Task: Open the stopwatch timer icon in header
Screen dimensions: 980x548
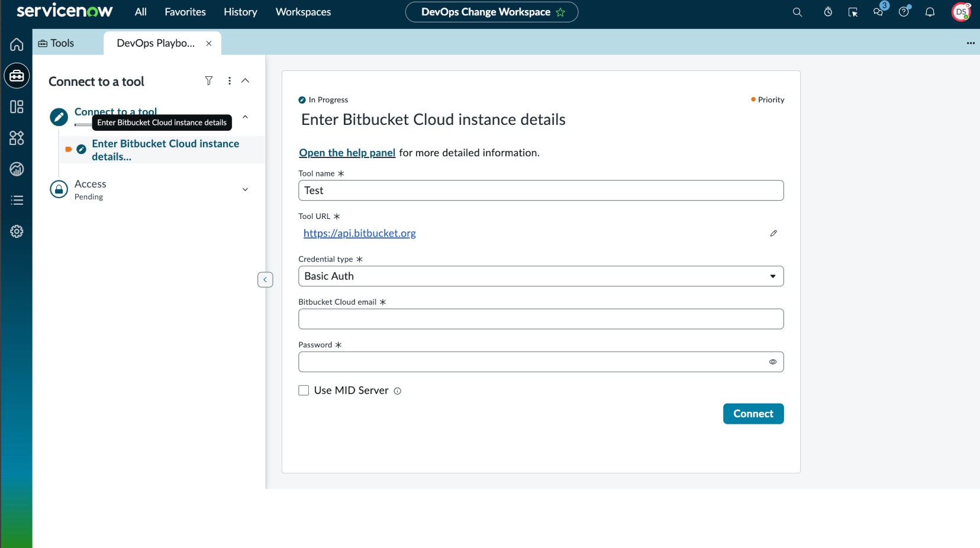Action: (x=828, y=12)
